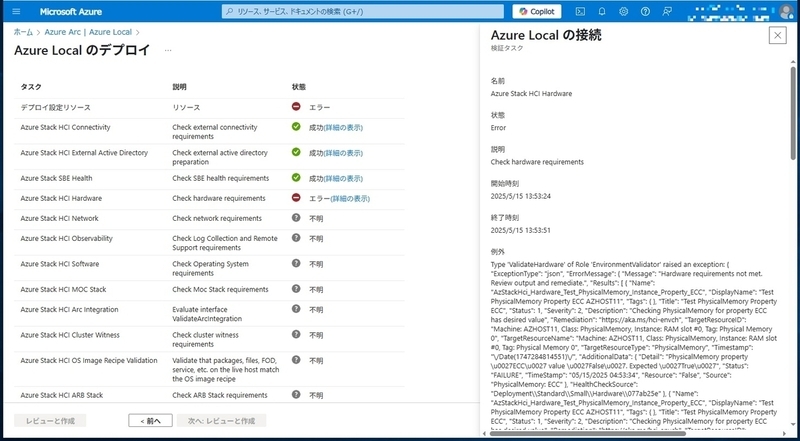Click unknown status icon for HCI Network

click(x=296, y=217)
